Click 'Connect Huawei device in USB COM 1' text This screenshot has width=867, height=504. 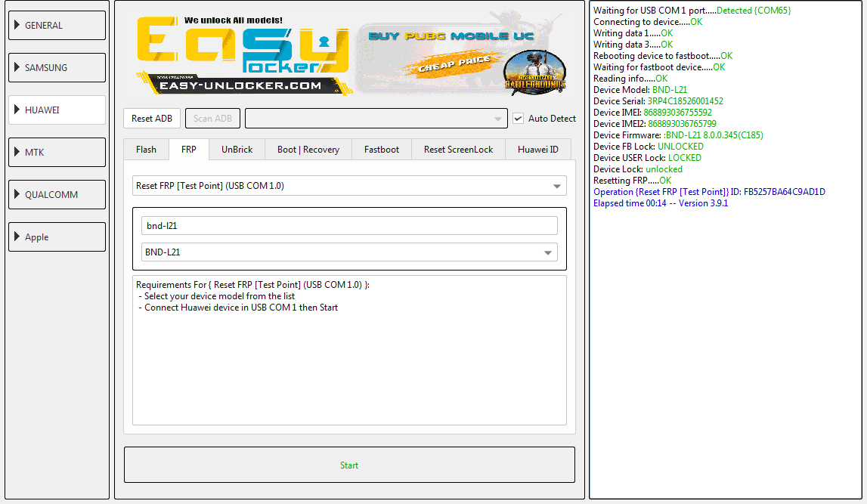pos(221,308)
